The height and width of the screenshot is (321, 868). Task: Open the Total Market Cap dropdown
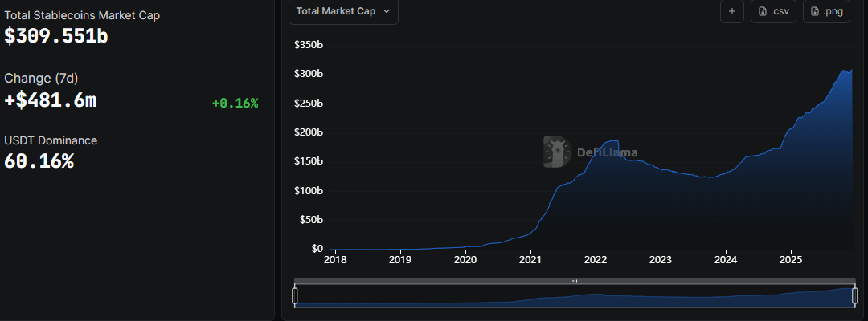click(x=343, y=11)
